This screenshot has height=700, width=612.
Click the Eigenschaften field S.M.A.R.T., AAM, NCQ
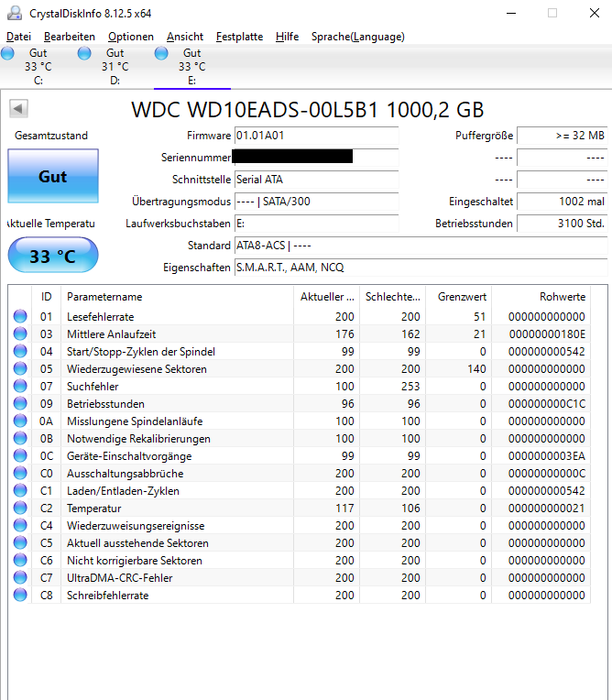click(421, 268)
